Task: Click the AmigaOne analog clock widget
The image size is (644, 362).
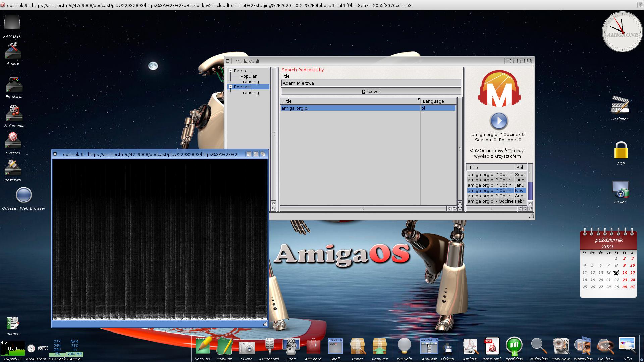Action: (622, 32)
